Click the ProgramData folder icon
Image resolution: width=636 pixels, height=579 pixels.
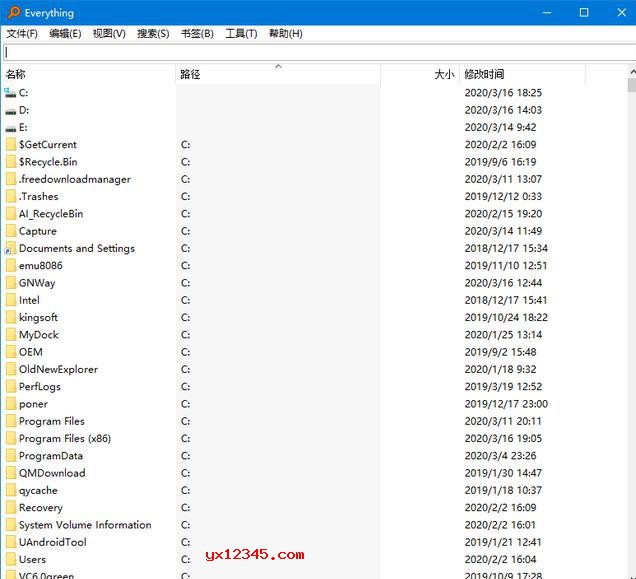(x=11, y=456)
